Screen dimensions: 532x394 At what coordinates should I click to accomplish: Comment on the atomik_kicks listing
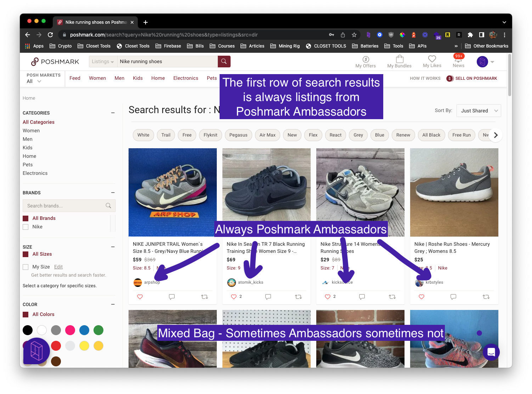click(x=268, y=297)
